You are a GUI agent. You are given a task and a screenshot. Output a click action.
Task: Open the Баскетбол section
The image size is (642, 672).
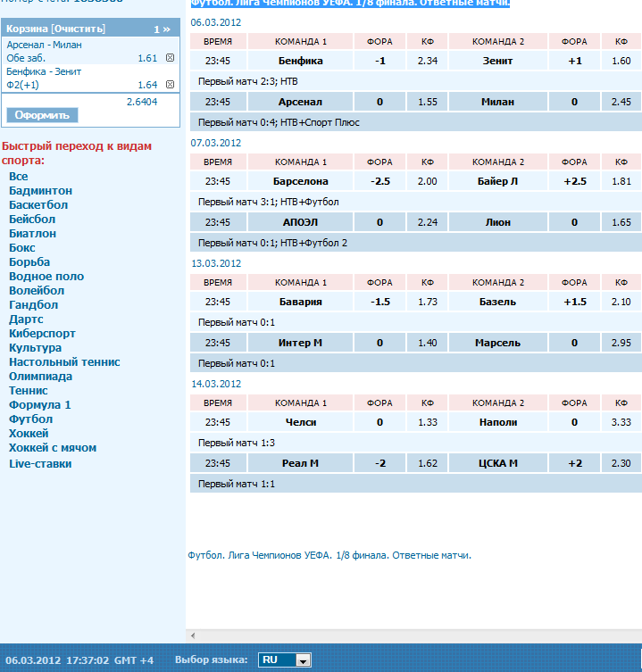pyautogui.click(x=38, y=205)
